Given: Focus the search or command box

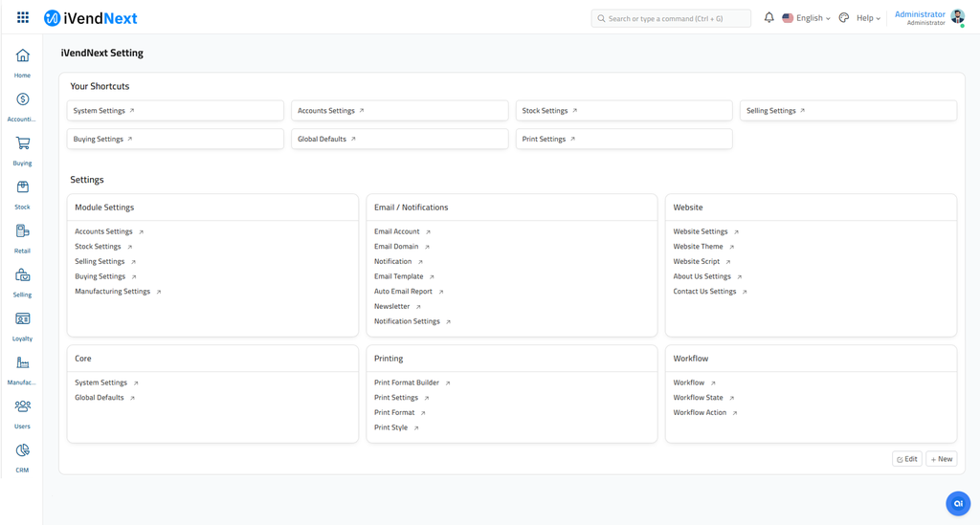Looking at the screenshot, I should (671, 18).
